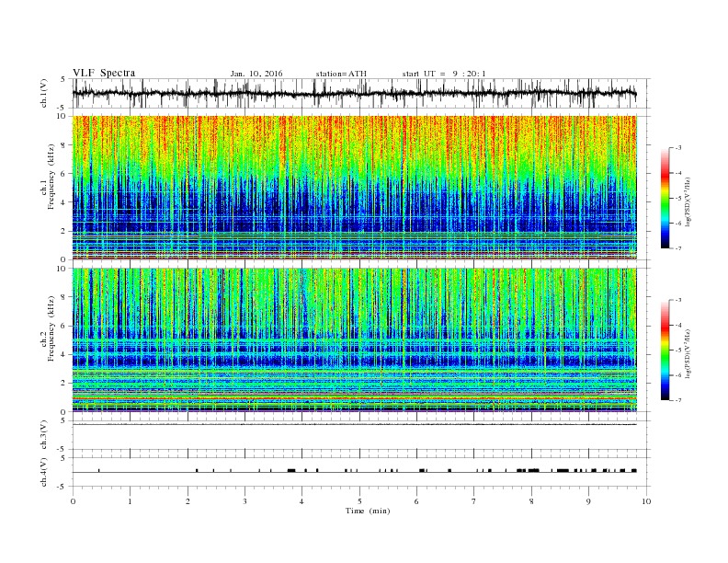The image size is (728, 563).
Task: Click time axis tick label '7'
Action: [x=474, y=501]
